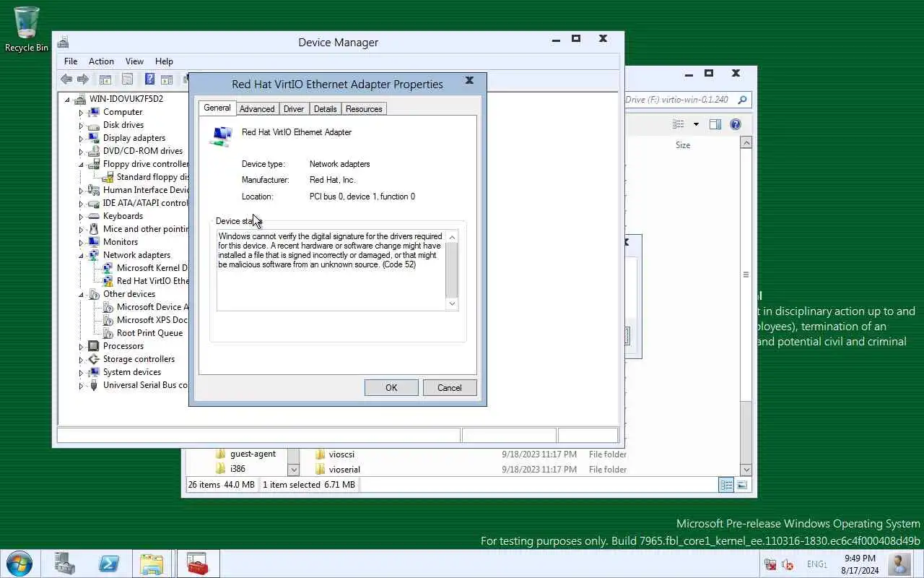Click the muted volume tray icon

pyautogui.click(x=788, y=564)
